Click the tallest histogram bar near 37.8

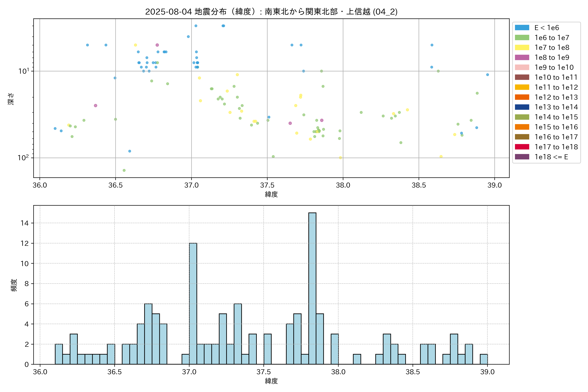(312, 288)
